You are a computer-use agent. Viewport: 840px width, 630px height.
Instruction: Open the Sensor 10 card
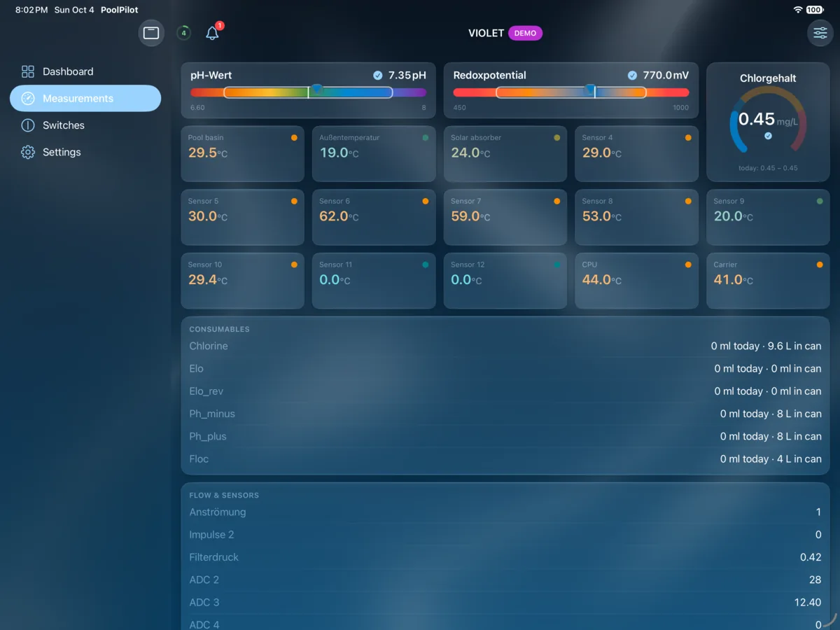[242, 281]
